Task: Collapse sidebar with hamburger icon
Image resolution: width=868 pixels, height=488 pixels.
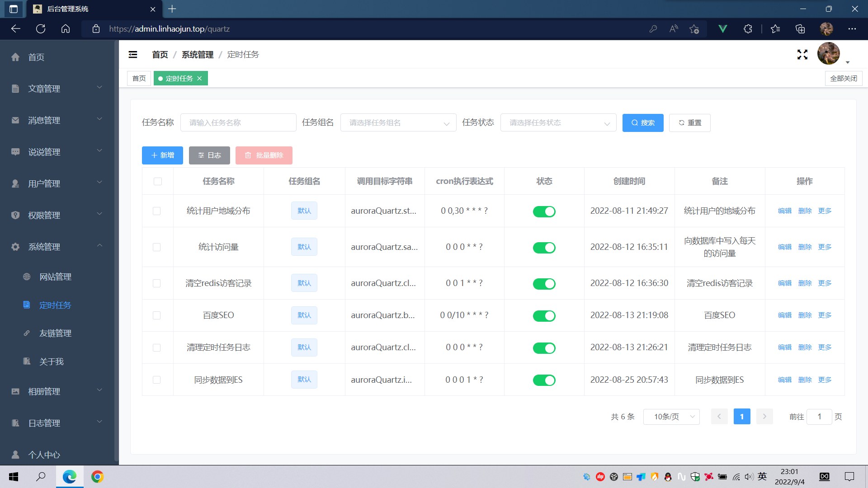Action: pyautogui.click(x=133, y=55)
